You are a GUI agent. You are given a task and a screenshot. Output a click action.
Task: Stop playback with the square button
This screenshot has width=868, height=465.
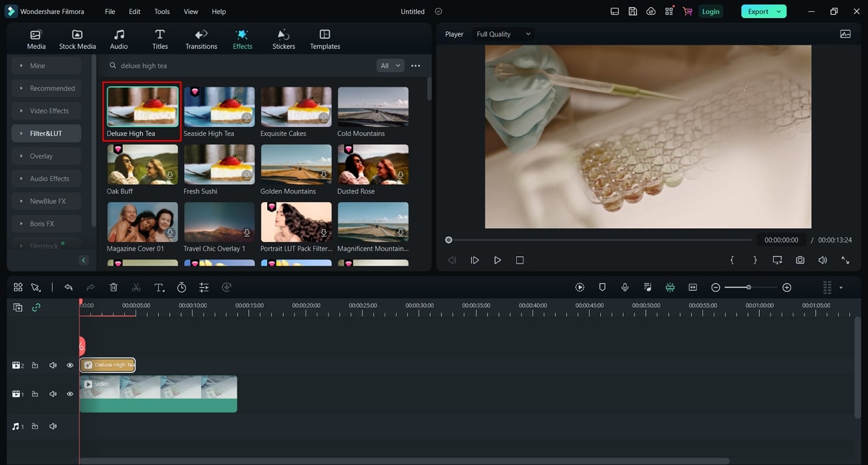520,260
